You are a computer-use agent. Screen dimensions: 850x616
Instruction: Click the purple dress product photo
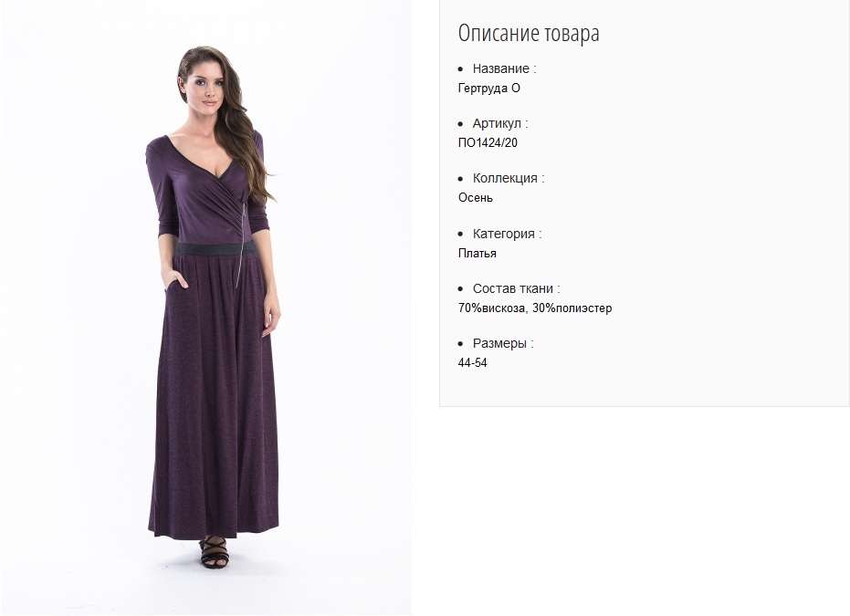click(x=206, y=308)
